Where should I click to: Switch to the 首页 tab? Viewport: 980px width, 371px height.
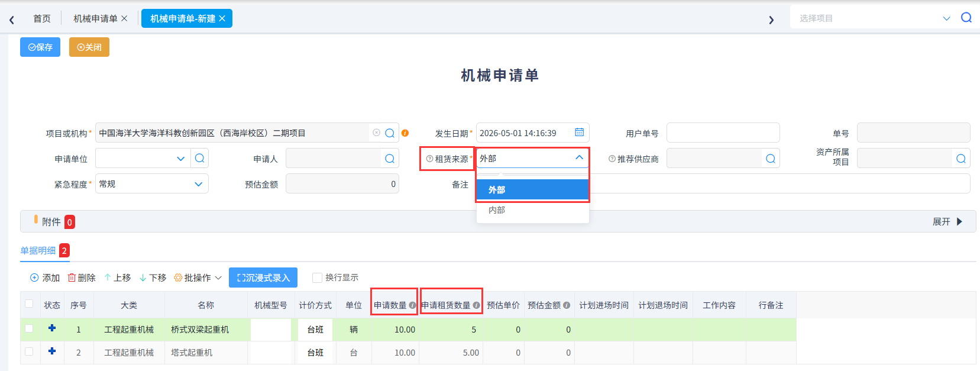[42, 19]
